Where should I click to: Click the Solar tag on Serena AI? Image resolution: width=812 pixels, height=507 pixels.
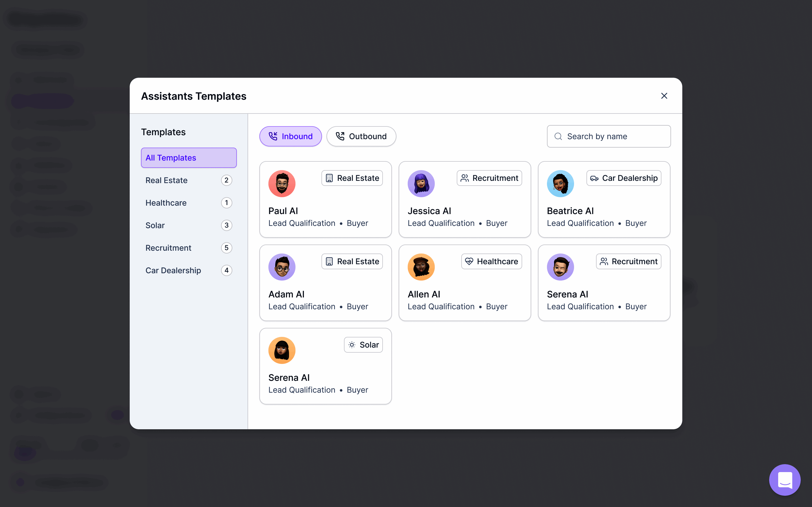tap(363, 345)
